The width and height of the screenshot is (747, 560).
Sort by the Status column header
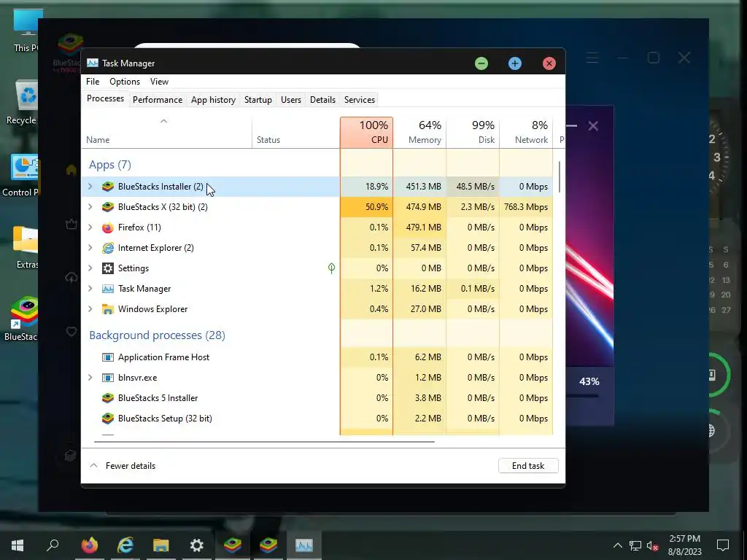[x=296, y=133]
